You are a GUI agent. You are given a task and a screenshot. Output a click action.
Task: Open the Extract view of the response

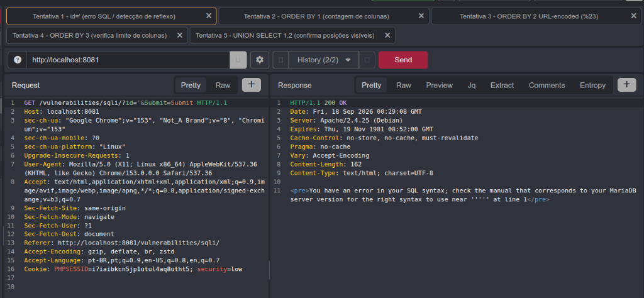[502, 86]
